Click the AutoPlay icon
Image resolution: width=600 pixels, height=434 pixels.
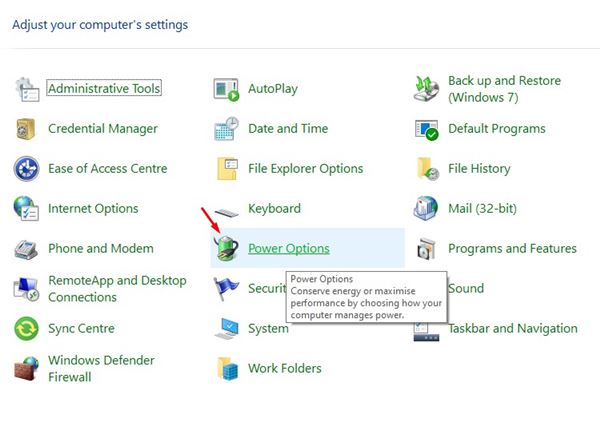(226, 89)
